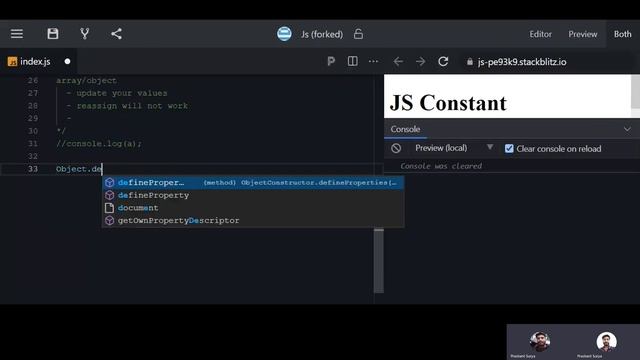The height and width of the screenshot is (360, 640).
Task: Open the Console tab
Action: pos(405,129)
